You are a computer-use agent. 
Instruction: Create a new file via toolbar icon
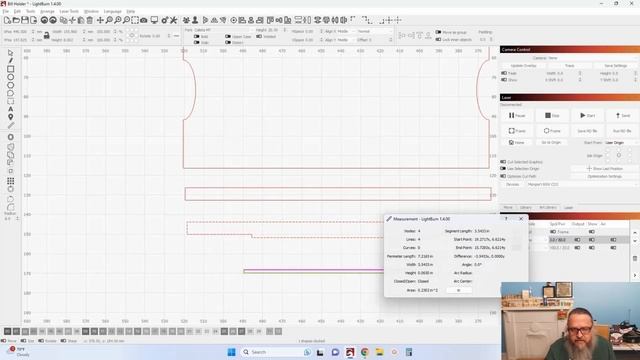coord(7,20)
